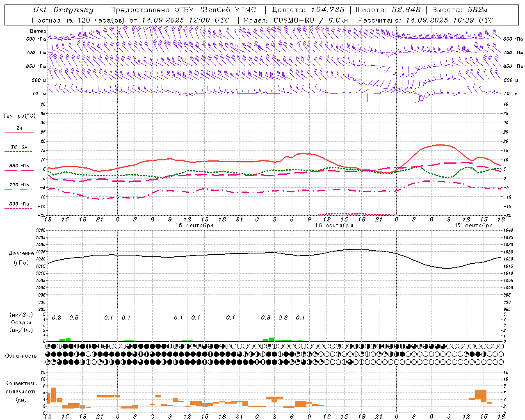Image resolution: width=525 pixels, height=420 pixels.
Task: Click the provider text 'ФГБУ "ЗапСиб УГМС"'
Action: coord(218,10)
